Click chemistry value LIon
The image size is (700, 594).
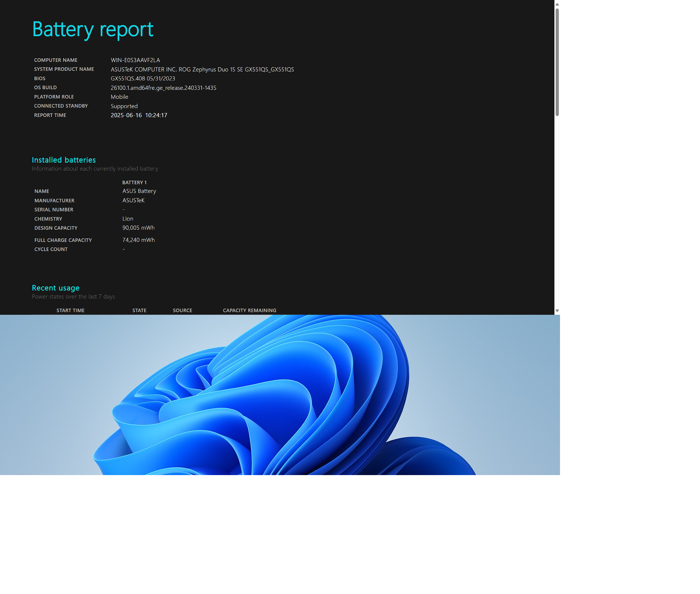(x=128, y=219)
